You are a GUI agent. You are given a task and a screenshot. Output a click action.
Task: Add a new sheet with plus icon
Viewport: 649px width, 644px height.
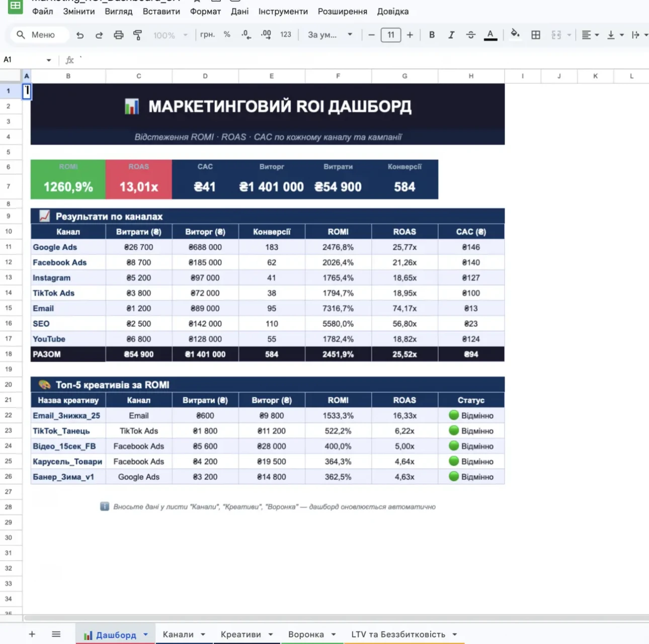[x=32, y=634]
